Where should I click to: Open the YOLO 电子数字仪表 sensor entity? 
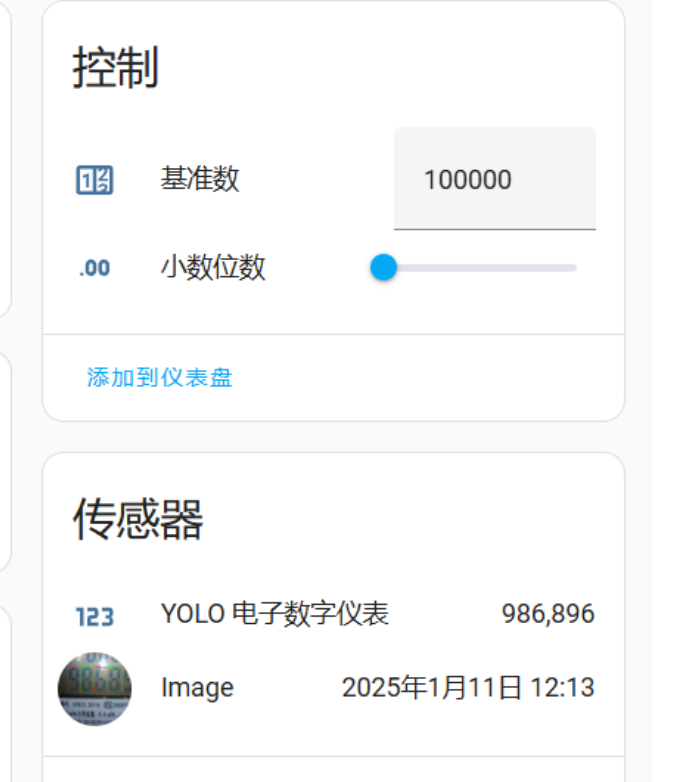point(274,614)
